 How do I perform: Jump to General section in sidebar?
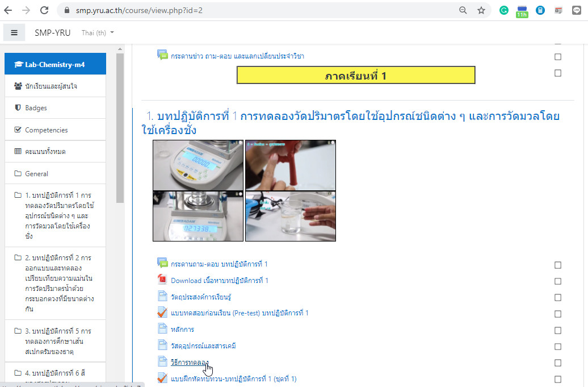55,173
